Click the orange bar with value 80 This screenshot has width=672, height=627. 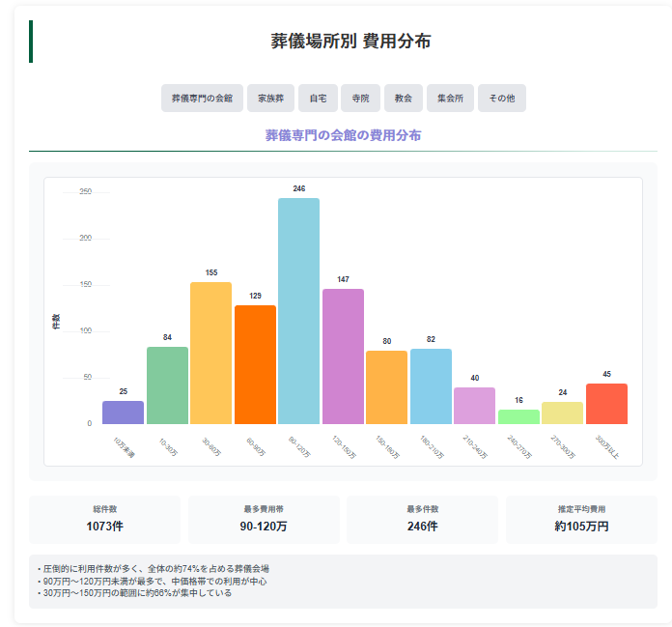pyautogui.click(x=386, y=387)
